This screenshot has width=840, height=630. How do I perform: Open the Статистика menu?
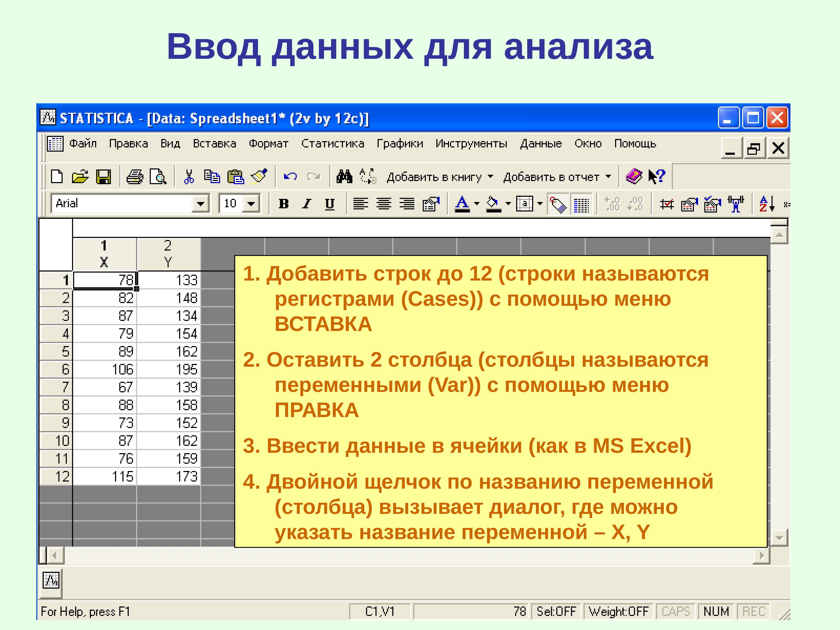click(332, 144)
